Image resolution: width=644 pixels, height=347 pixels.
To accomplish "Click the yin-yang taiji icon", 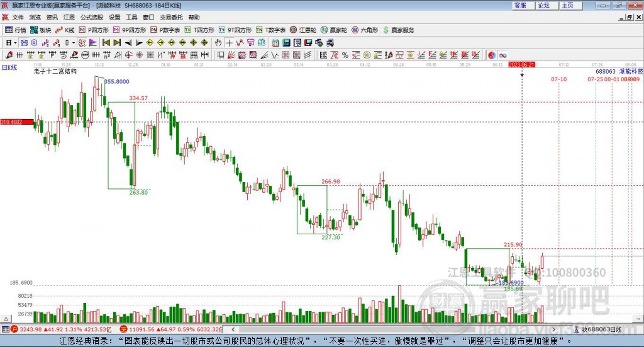I will coord(492,55).
